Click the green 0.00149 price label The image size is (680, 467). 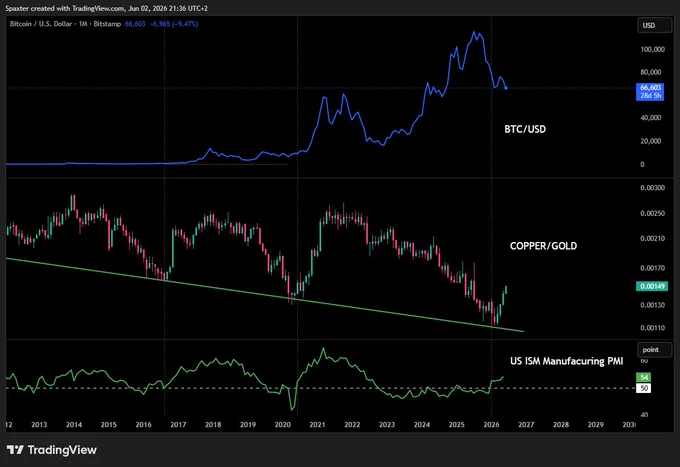coord(652,286)
